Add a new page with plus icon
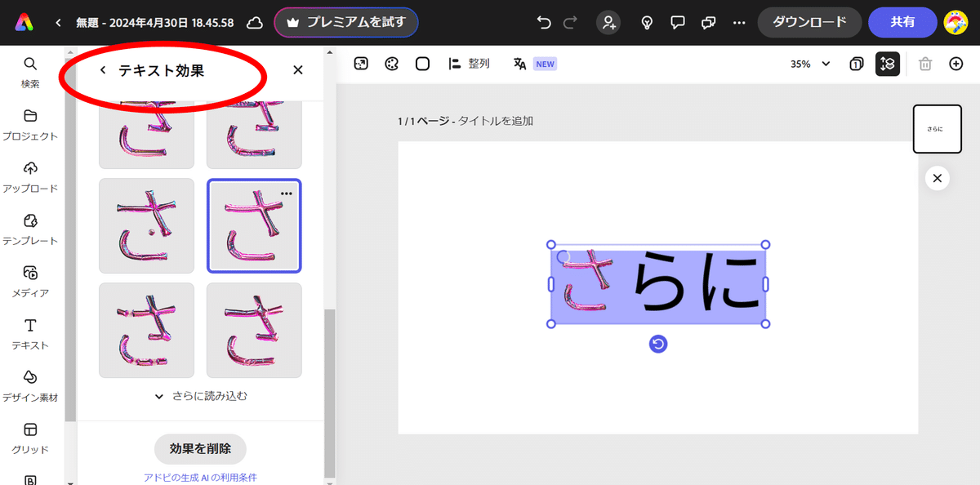This screenshot has height=485, width=980. tap(956, 64)
